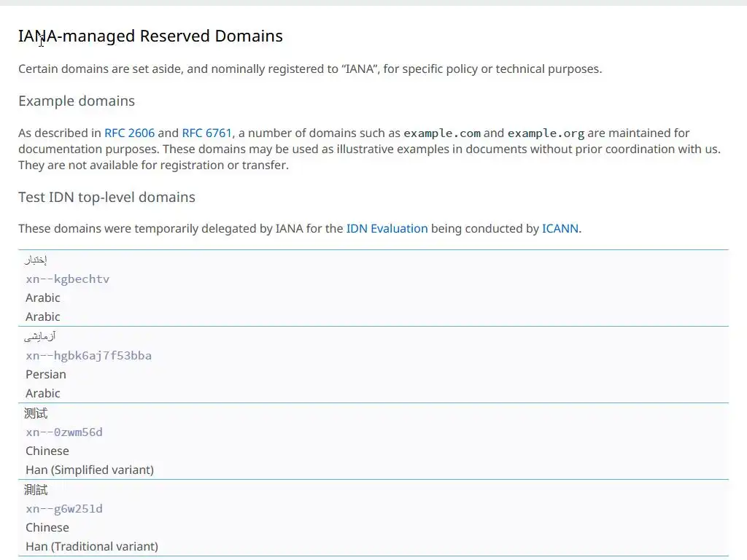Visit the ICANN link

[560, 228]
